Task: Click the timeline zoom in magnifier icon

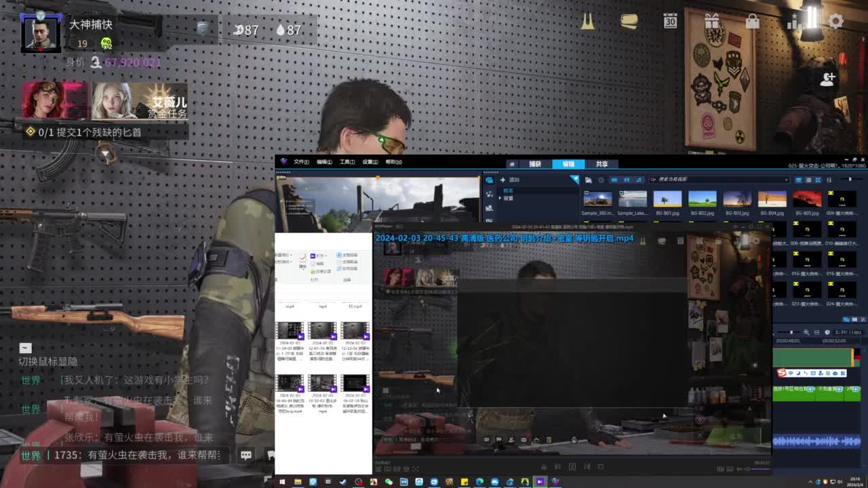Action: (806, 332)
